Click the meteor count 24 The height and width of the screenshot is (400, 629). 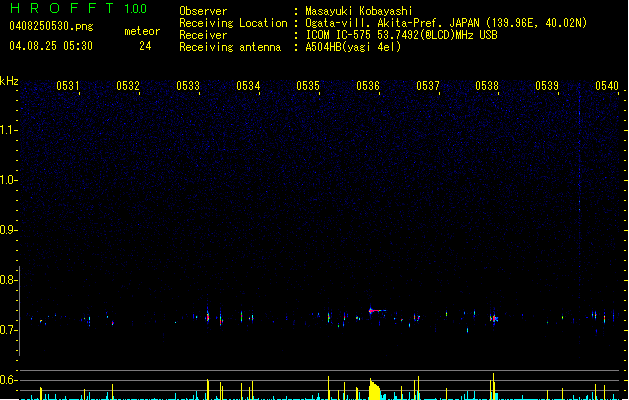[x=145, y=46]
